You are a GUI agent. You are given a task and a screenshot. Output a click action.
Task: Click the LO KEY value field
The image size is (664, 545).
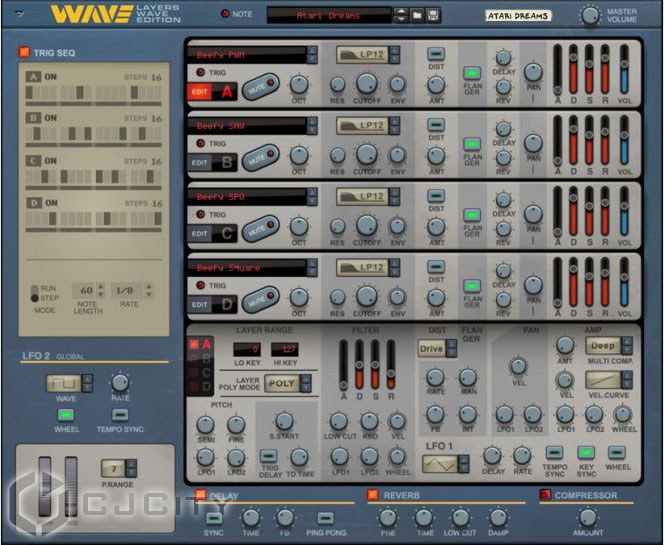coord(247,349)
